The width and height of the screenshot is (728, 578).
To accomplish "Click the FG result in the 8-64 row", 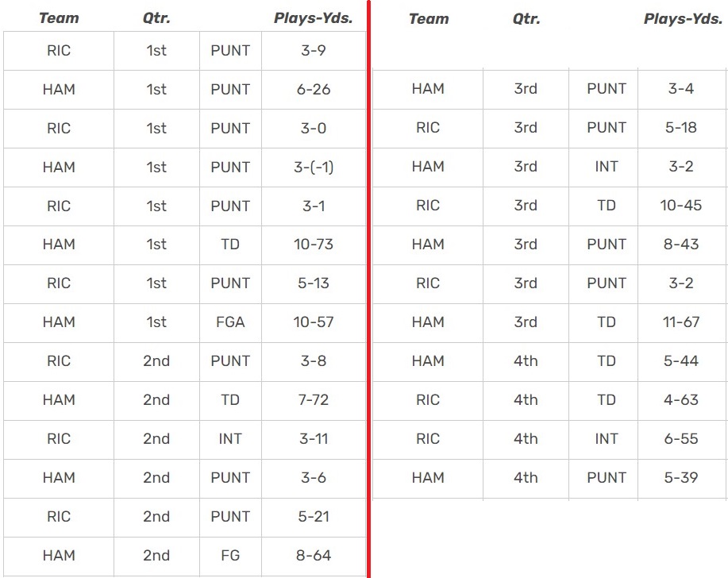I will tap(230, 556).
